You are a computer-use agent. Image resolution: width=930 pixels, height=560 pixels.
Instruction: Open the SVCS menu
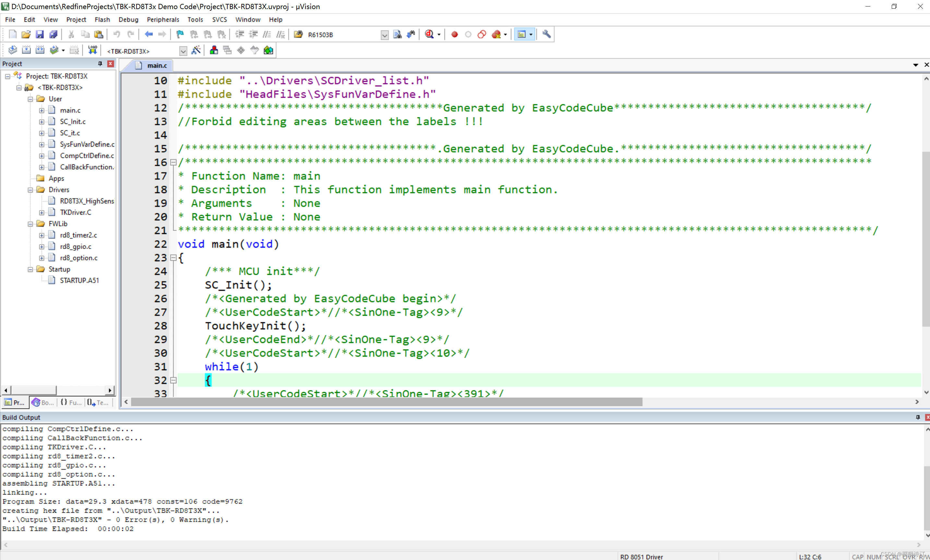click(219, 20)
